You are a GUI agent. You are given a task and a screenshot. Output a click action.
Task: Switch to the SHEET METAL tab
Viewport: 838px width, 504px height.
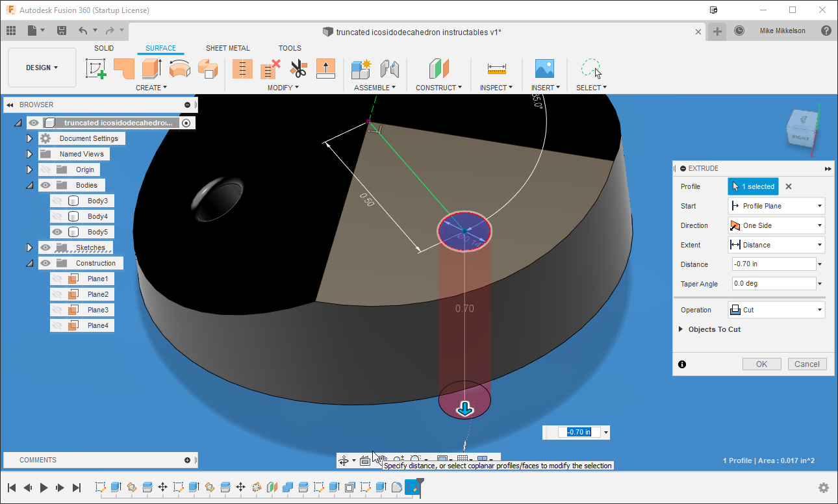coord(228,47)
